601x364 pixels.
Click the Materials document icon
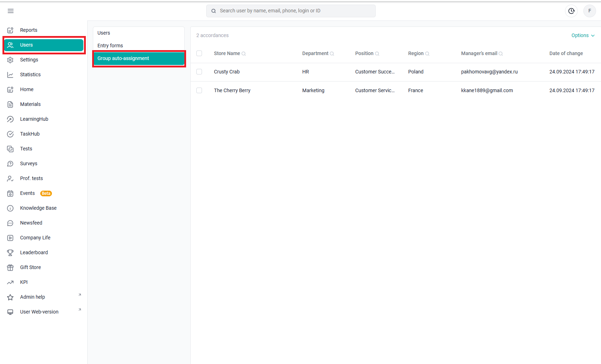coord(10,105)
